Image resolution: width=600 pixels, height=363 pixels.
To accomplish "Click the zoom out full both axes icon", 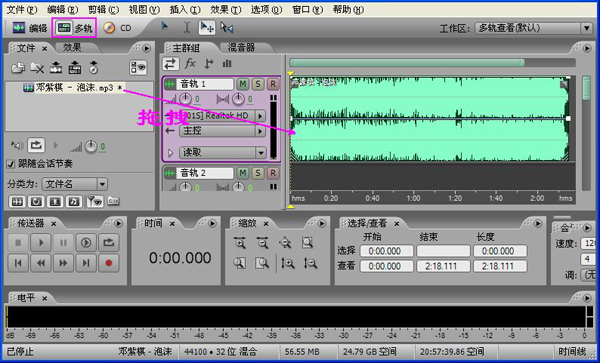I will pos(285,243).
